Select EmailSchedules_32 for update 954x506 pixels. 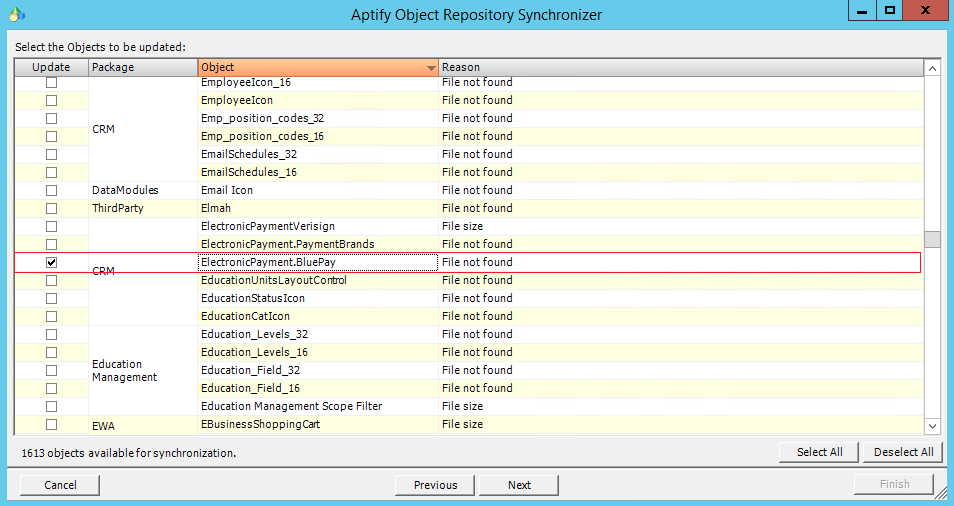(52, 154)
